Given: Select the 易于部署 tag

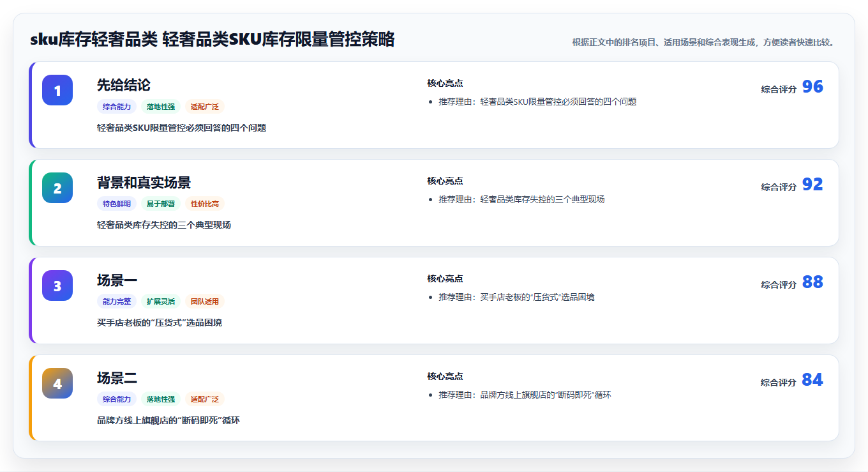Looking at the screenshot, I should pos(161,204).
